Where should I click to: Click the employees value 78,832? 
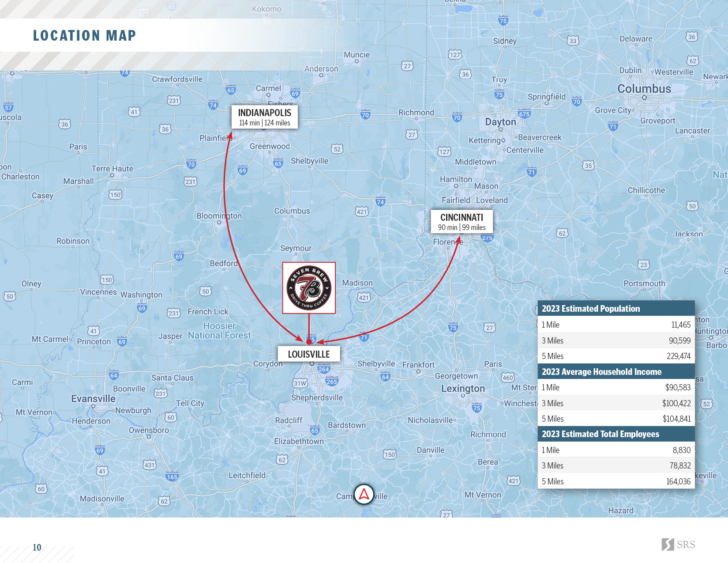coord(680,465)
